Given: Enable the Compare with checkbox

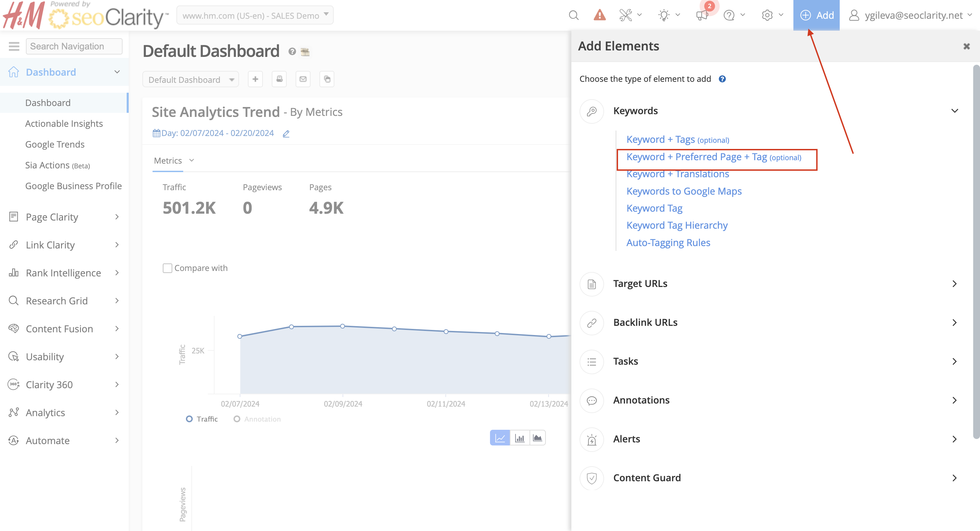Looking at the screenshot, I should click(168, 268).
